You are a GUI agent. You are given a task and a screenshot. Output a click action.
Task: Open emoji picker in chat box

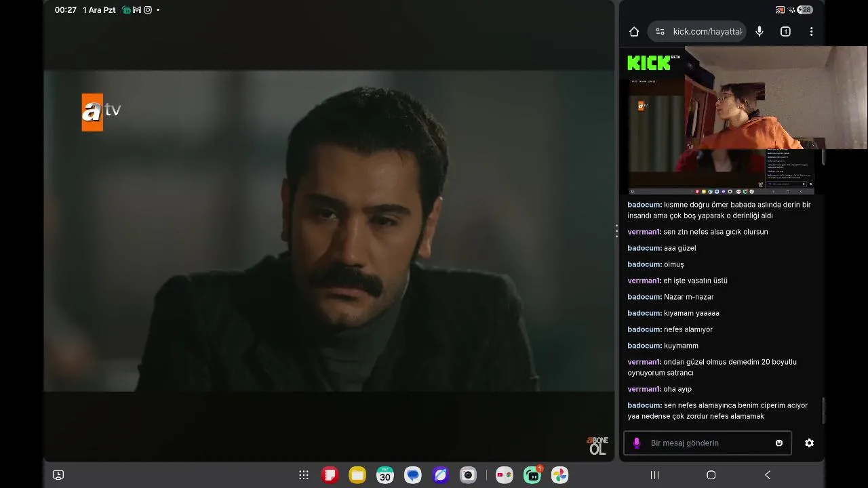tap(779, 443)
